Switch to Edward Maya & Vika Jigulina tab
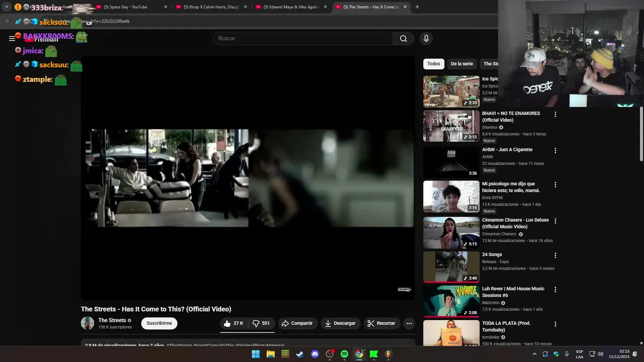 coord(291,7)
